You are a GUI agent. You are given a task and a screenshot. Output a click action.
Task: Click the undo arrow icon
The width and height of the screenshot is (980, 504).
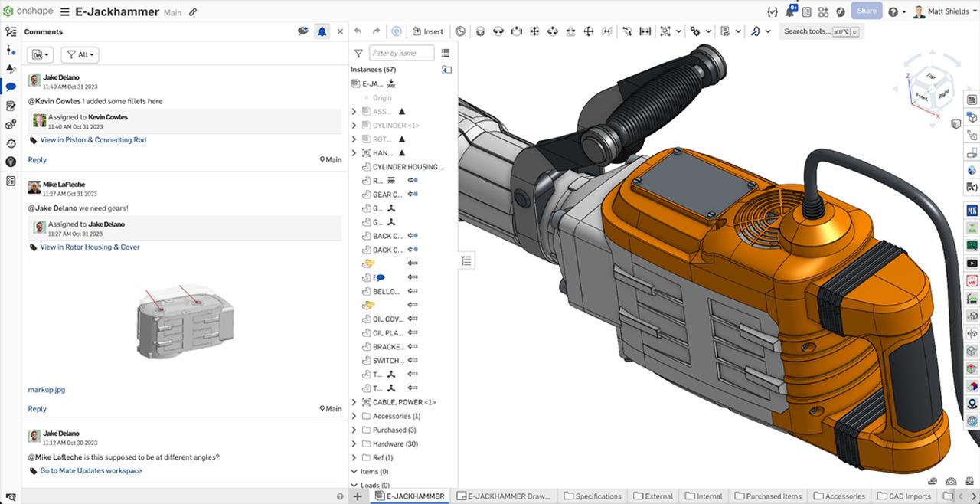pos(358,31)
